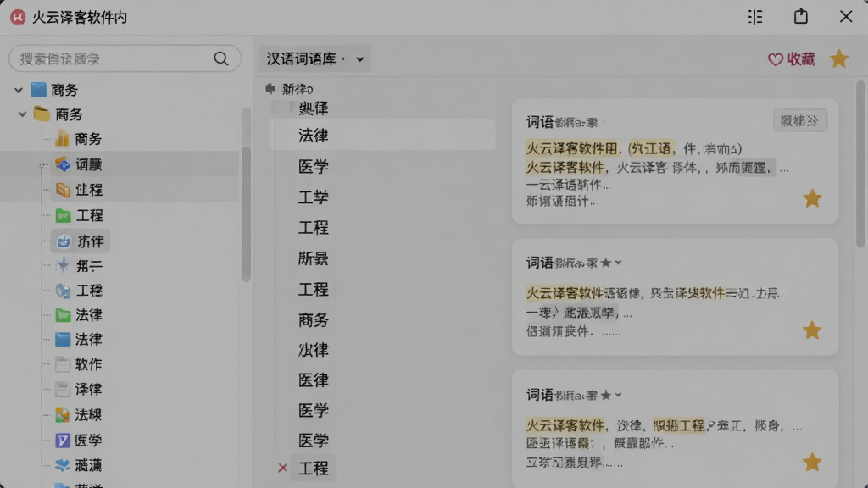The width and height of the screenshot is (868, 488).
Task: Close the 火云译客 window
Action: (846, 17)
